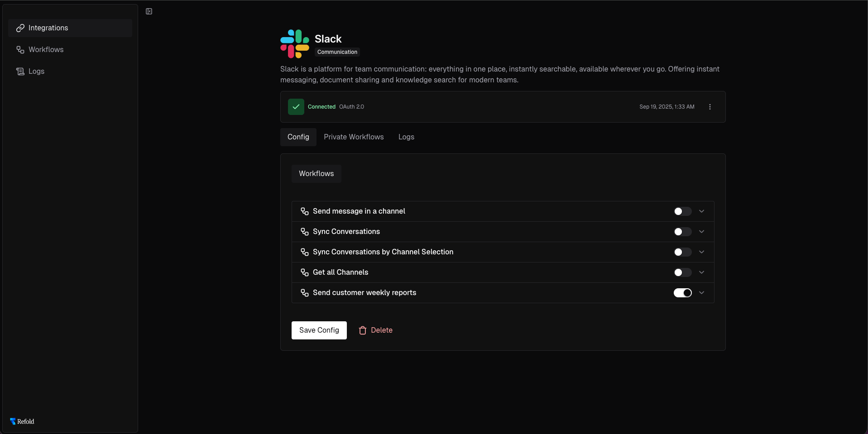Image resolution: width=868 pixels, height=434 pixels.
Task: Click the Connected status label
Action: (x=321, y=107)
